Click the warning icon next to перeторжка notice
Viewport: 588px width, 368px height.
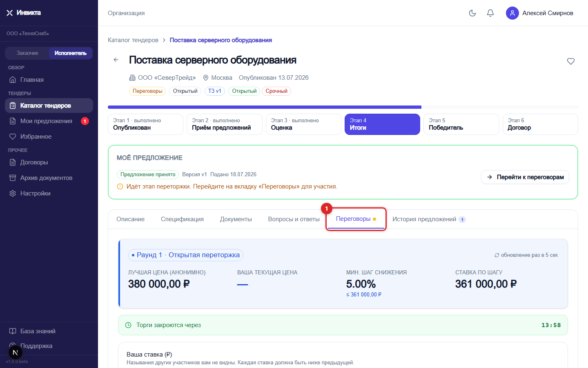[120, 186]
